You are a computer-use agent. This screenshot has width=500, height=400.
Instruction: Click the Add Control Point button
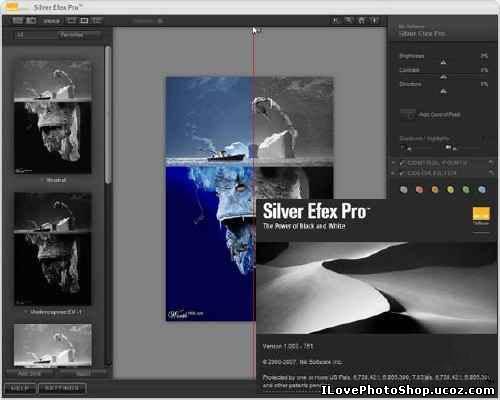tap(431, 115)
